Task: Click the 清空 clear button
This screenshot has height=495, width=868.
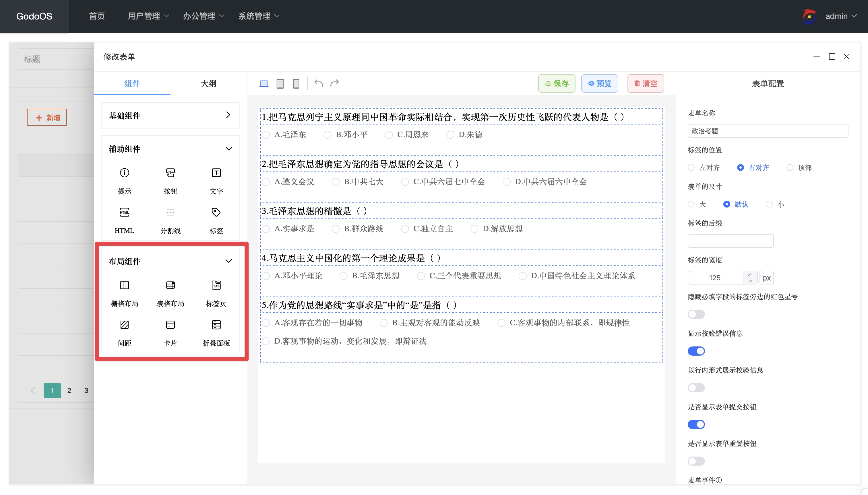Action: pyautogui.click(x=646, y=83)
